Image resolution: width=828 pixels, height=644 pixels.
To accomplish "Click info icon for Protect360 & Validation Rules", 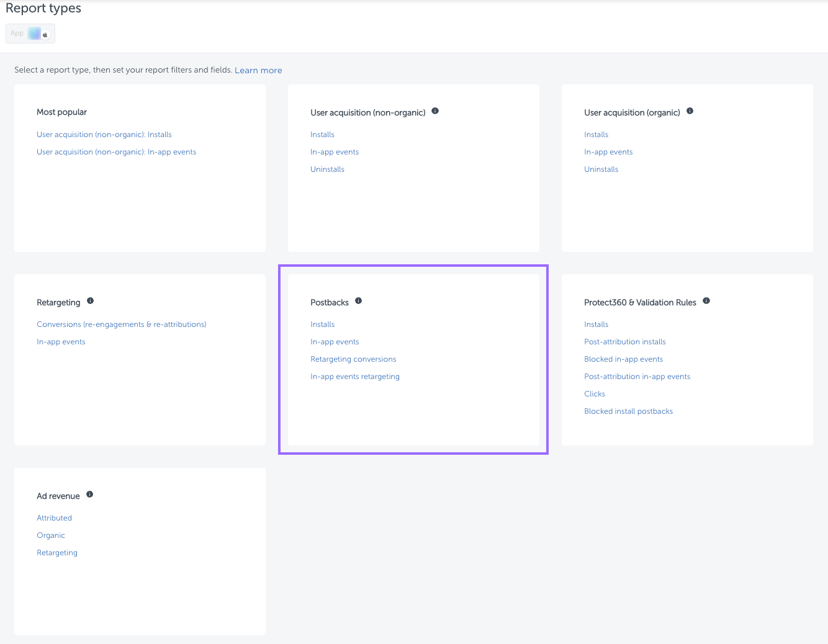I will pyautogui.click(x=706, y=301).
